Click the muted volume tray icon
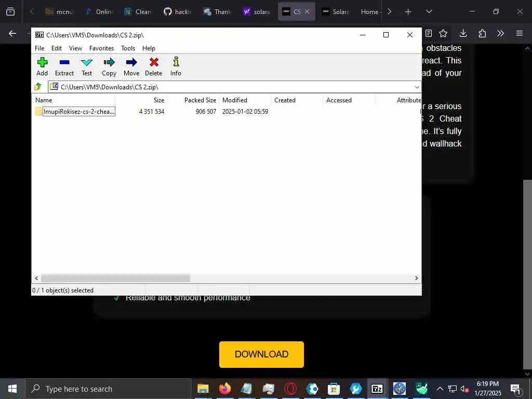The height and width of the screenshot is (399, 532). pyautogui.click(x=464, y=389)
